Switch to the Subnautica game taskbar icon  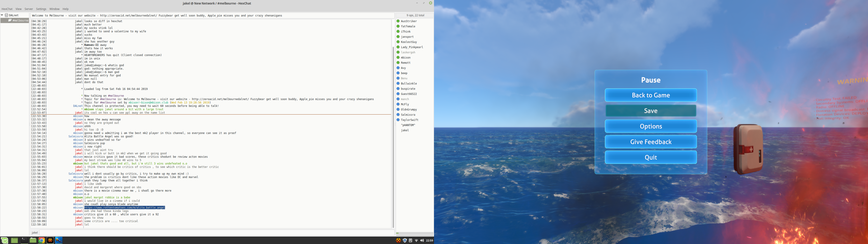(59, 240)
